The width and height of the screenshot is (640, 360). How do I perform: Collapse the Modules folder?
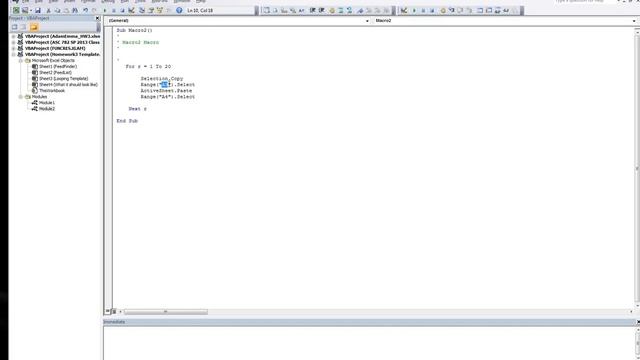(x=20, y=97)
